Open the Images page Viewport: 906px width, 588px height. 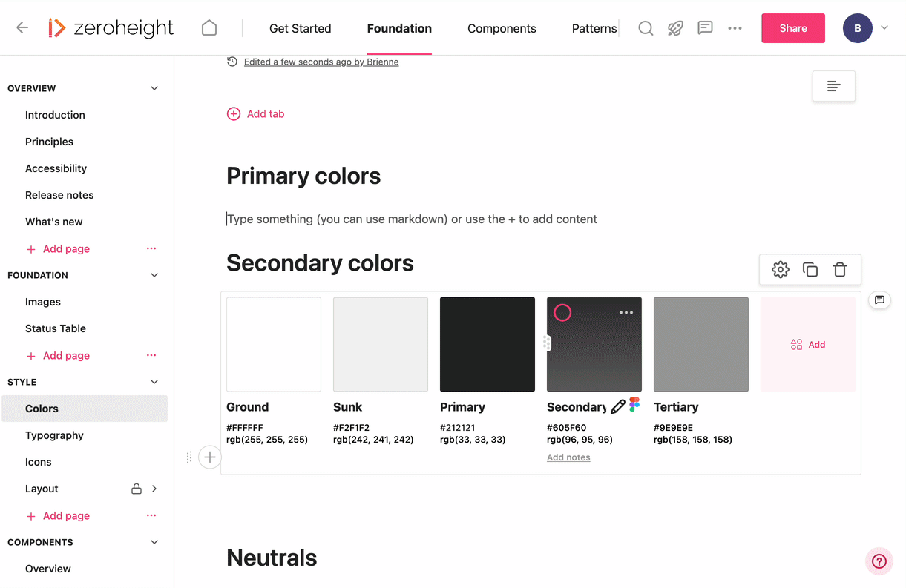click(43, 302)
